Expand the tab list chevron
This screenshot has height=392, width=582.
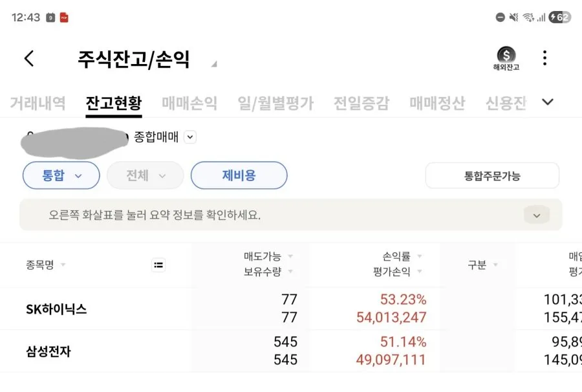pyautogui.click(x=548, y=102)
